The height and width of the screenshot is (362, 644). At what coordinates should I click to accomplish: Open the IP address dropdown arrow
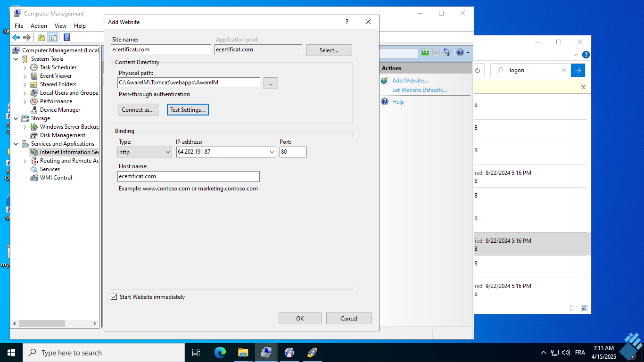pos(272,152)
